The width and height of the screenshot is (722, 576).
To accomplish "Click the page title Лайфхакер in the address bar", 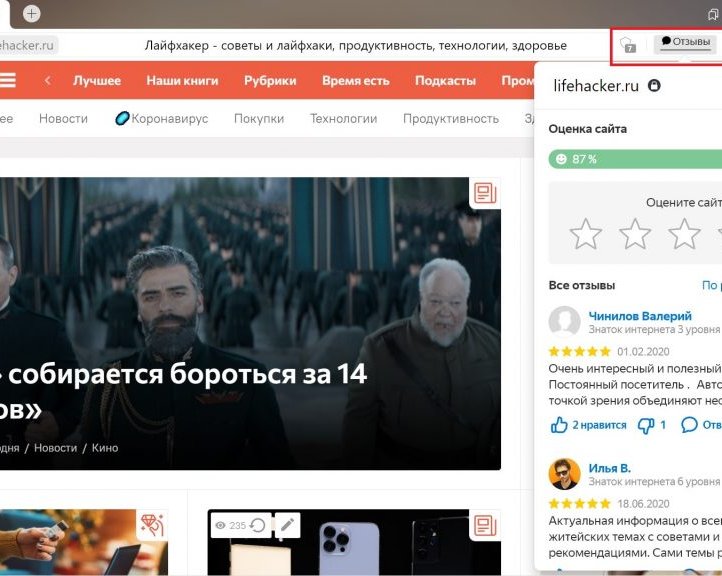I will coord(355,46).
